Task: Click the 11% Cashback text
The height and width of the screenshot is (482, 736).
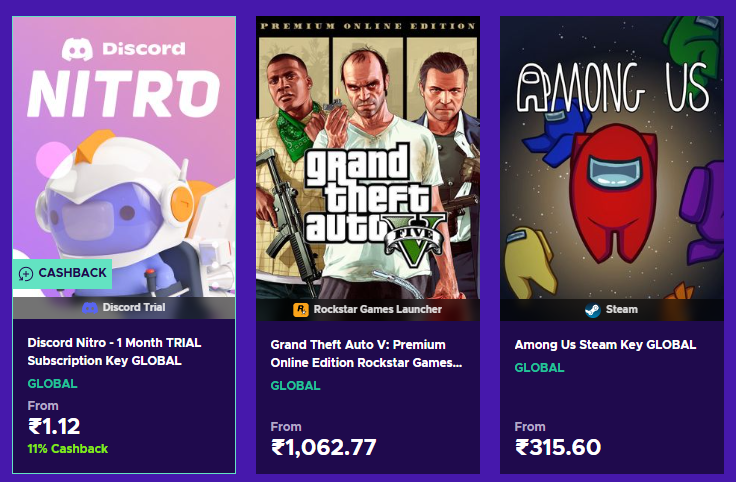Action: pos(68,449)
